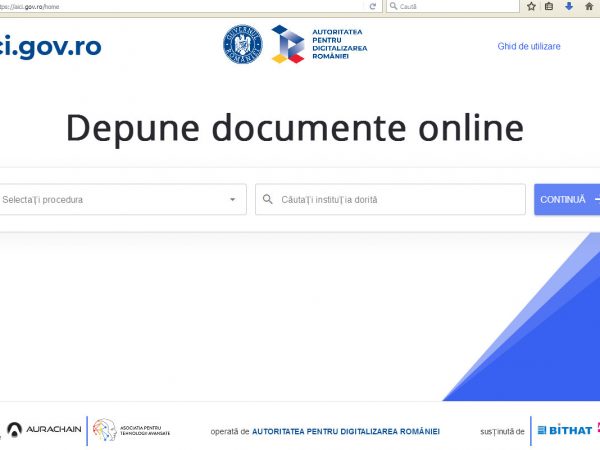The width and height of the screenshot is (600, 450).
Task: Expand the procedure selection dropdown arrow
Action: 232,200
